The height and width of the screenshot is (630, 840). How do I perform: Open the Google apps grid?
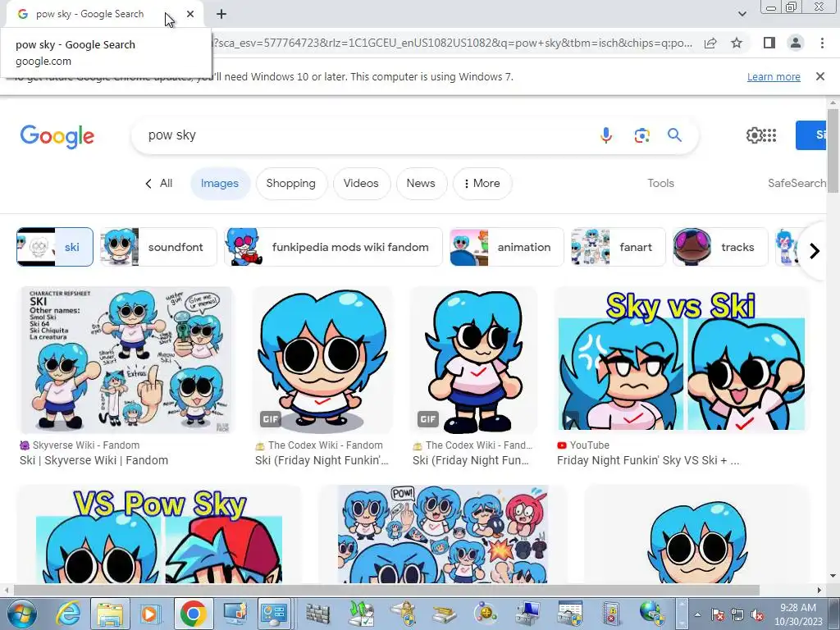769,135
